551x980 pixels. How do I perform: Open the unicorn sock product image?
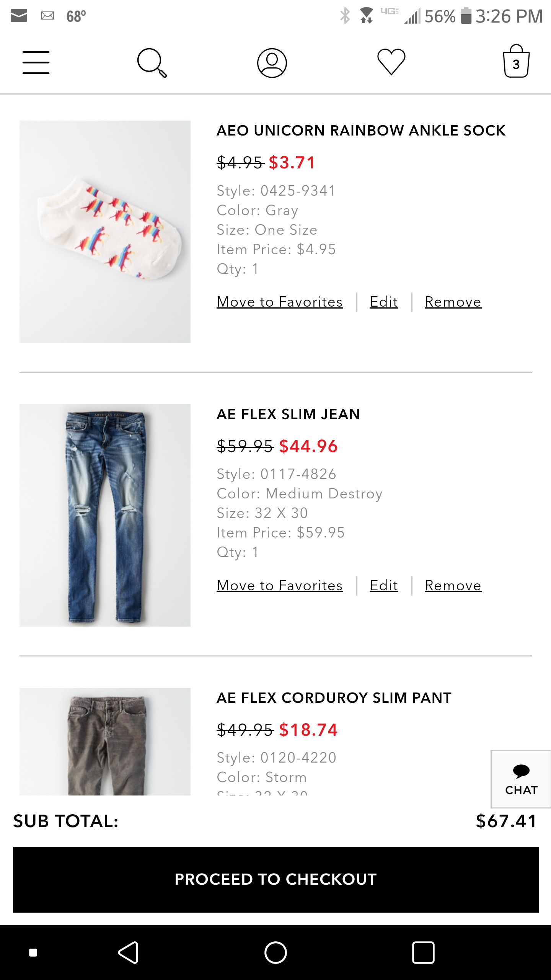(x=105, y=232)
